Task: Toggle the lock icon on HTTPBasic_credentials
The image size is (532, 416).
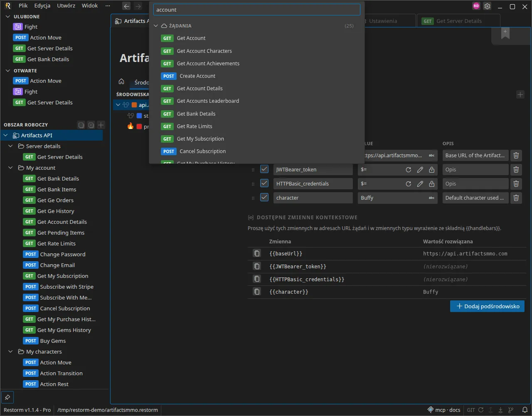Action: (x=432, y=184)
